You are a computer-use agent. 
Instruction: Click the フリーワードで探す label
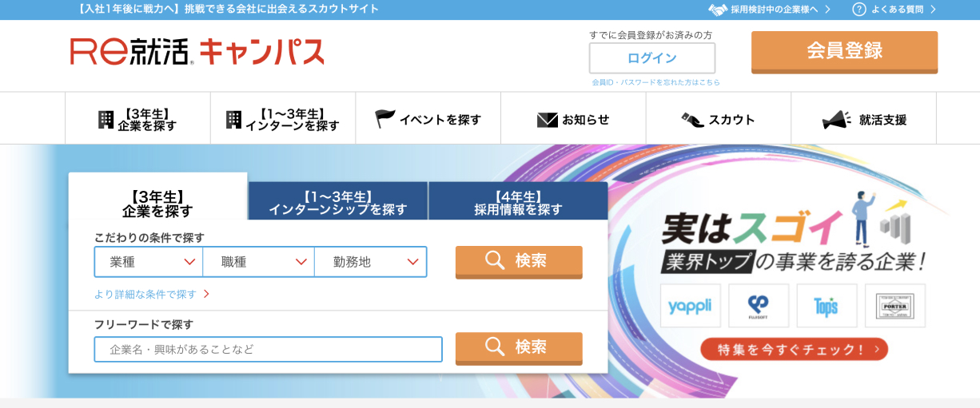pyautogui.click(x=144, y=324)
